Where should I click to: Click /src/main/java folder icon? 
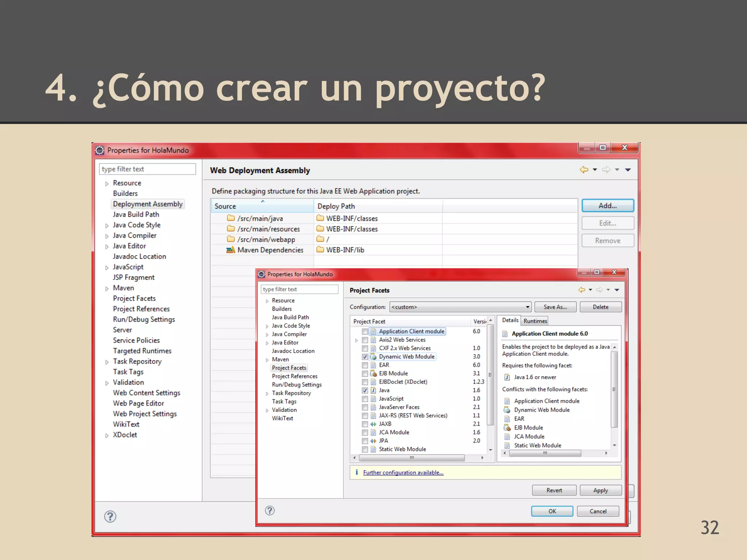(231, 218)
